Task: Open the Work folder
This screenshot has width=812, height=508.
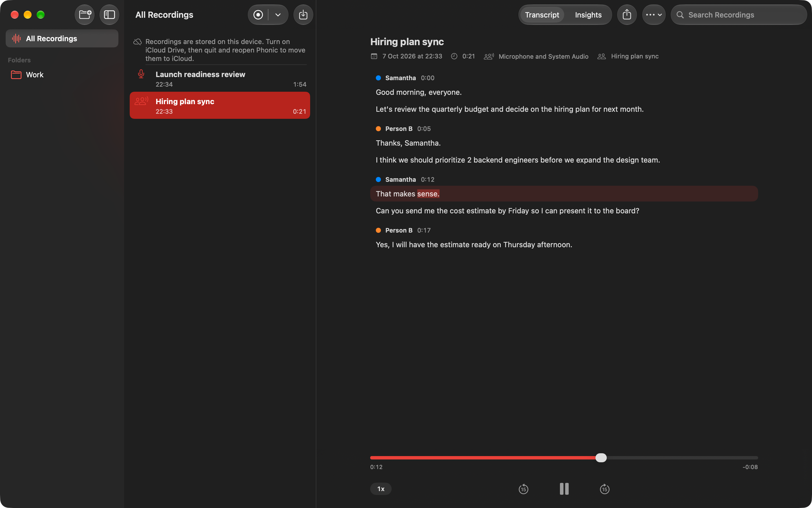Action: (x=62, y=75)
